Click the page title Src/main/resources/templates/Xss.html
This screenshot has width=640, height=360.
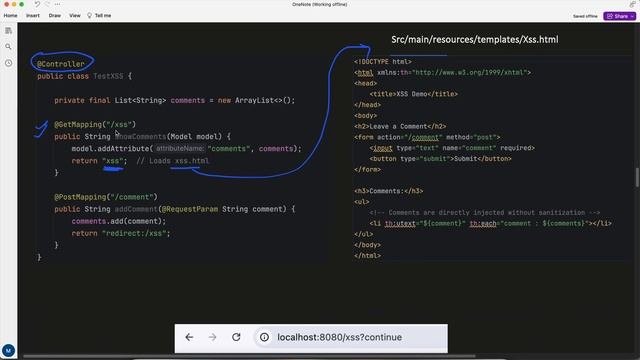tap(475, 40)
